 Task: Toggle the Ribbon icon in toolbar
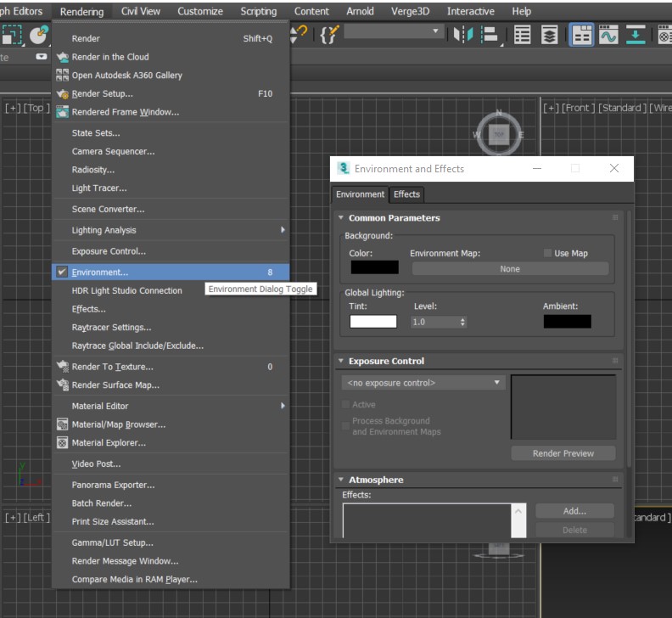click(x=581, y=34)
